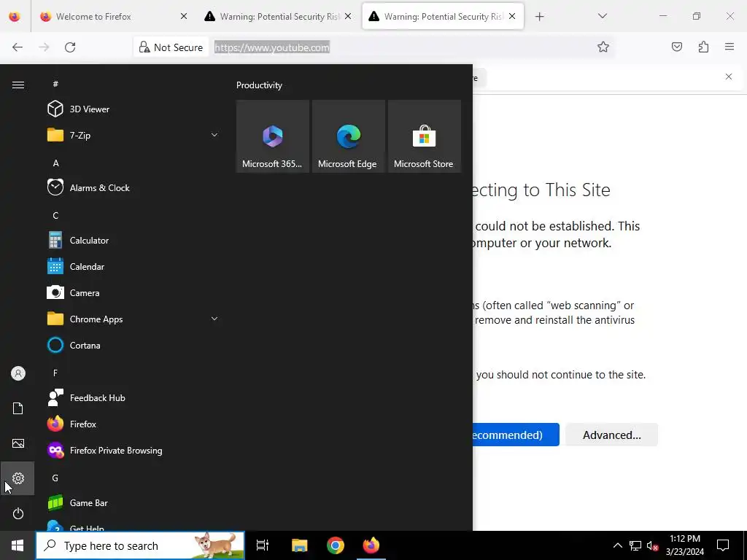The height and width of the screenshot is (560, 747).
Task: Click the youtube.com URL field
Action: pos(271,47)
